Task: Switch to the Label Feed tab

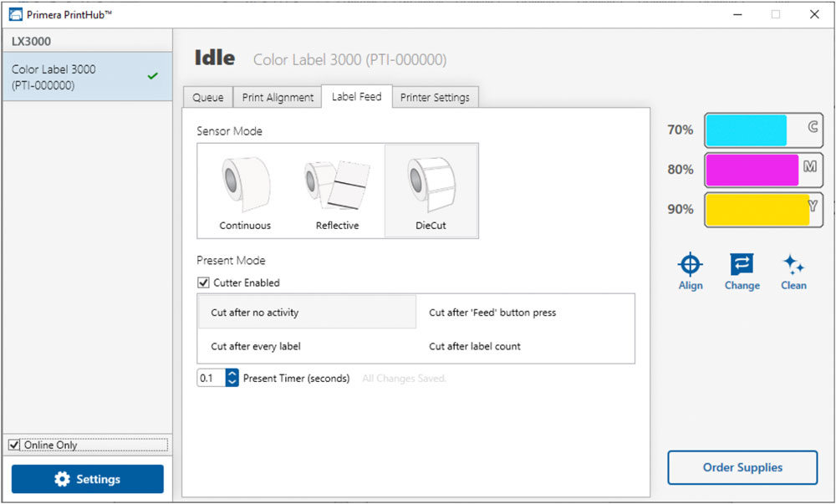Action: click(x=357, y=96)
